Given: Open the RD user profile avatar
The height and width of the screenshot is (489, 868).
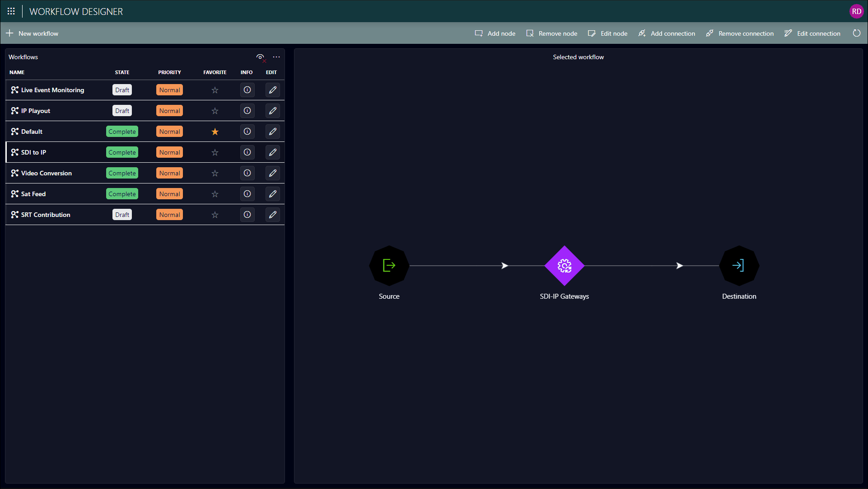Looking at the screenshot, I should click(856, 11).
